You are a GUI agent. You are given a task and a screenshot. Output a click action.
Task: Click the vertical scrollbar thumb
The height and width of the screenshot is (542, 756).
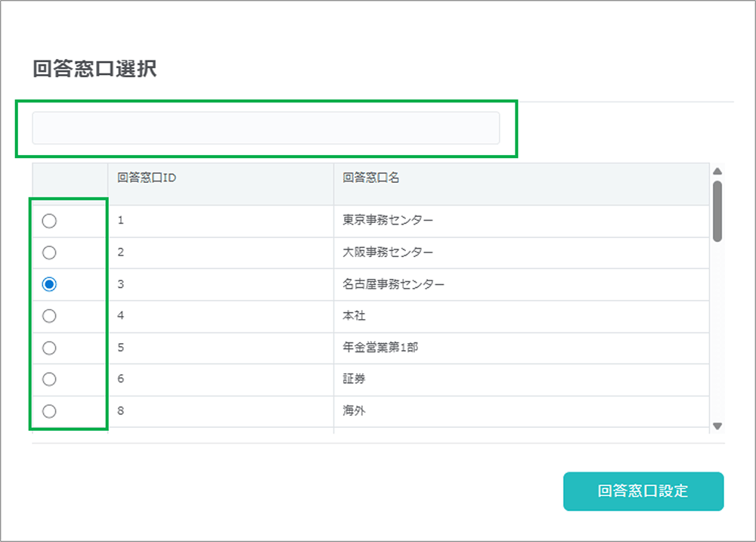coord(717,210)
